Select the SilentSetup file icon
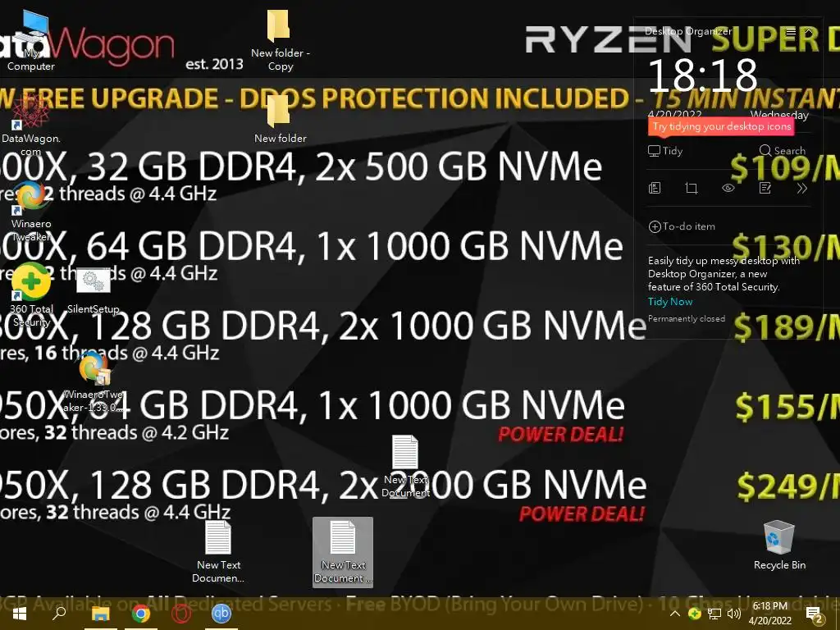This screenshot has height=630, width=840. tap(94, 291)
